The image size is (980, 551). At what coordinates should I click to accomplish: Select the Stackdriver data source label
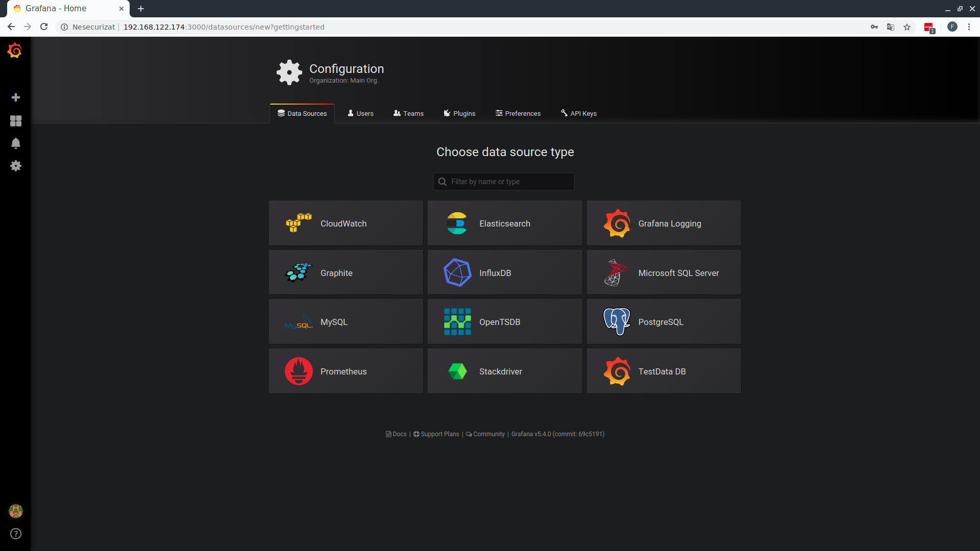pyautogui.click(x=501, y=371)
